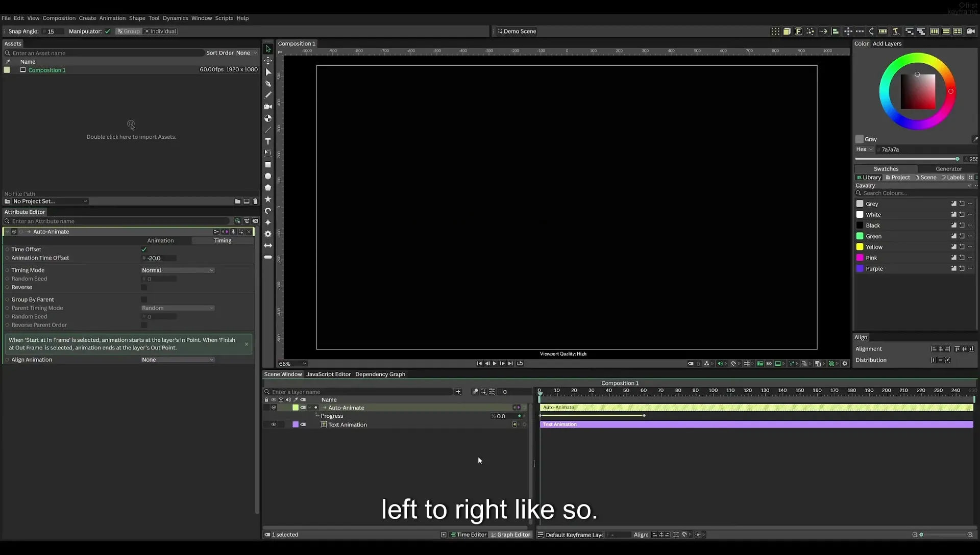Play the composition preview

click(495, 364)
